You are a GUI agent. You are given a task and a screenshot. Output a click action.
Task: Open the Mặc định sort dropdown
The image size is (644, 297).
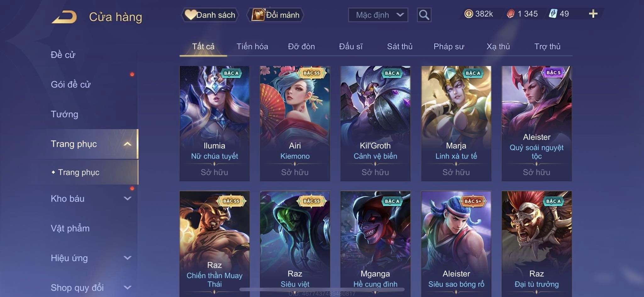[x=378, y=15]
